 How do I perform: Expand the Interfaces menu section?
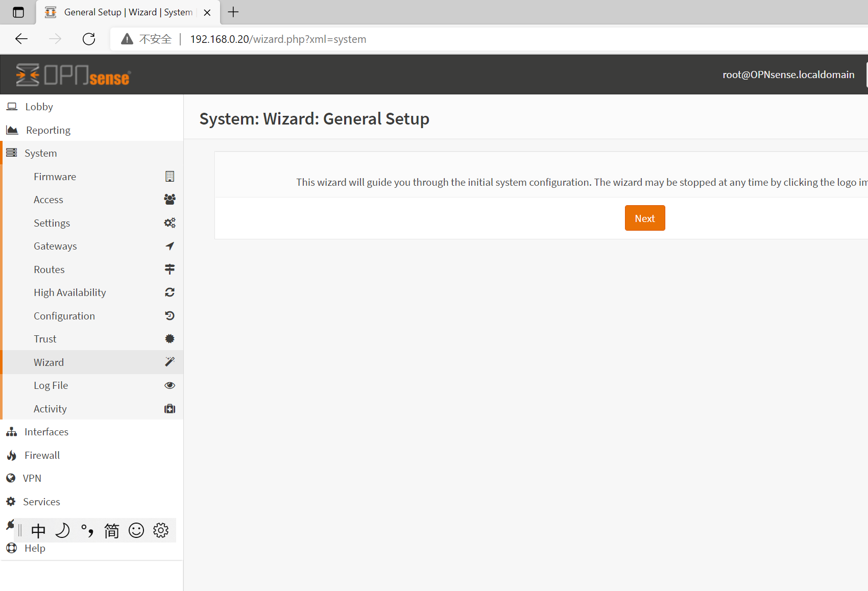tap(46, 431)
